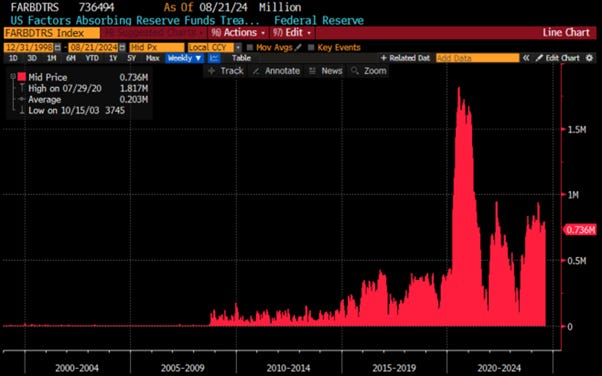Open the Actions dropdown menu
This screenshot has height=376, width=602.
click(238, 33)
